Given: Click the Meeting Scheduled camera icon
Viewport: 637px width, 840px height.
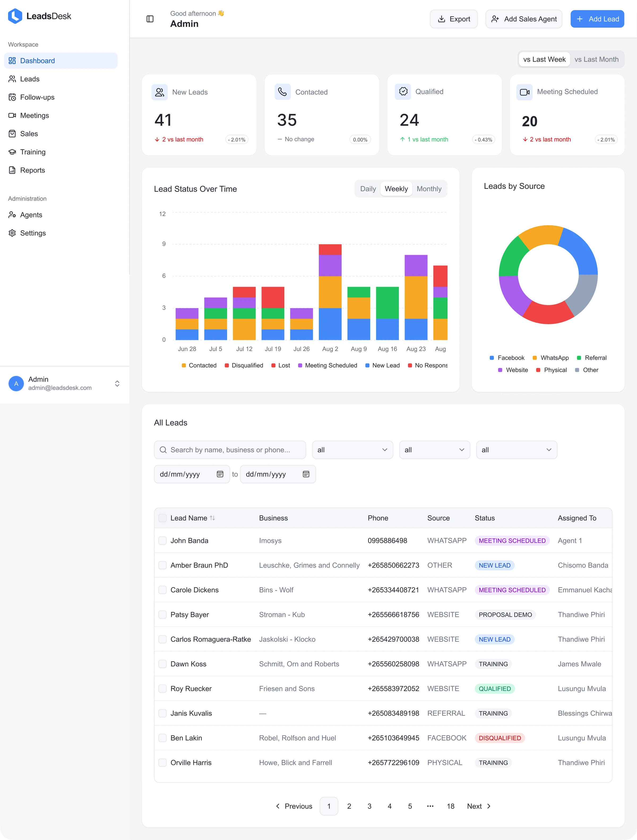Looking at the screenshot, I should point(525,92).
